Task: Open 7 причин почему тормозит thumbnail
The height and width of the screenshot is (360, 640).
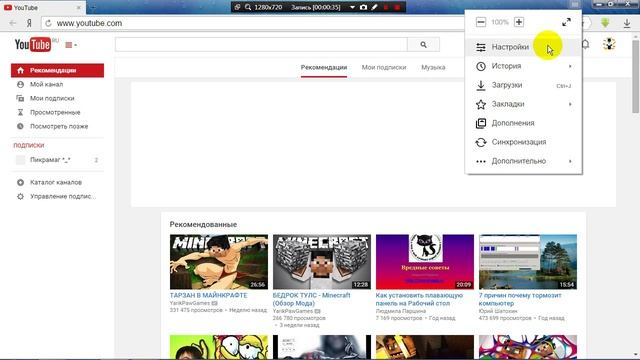Action: pos(528,262)
